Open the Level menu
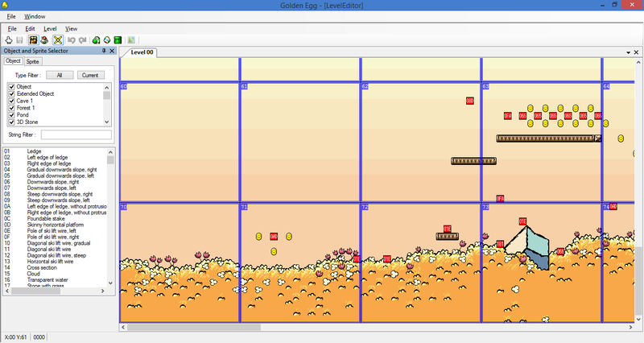644x343 pixels. click(x=50, y=29)
